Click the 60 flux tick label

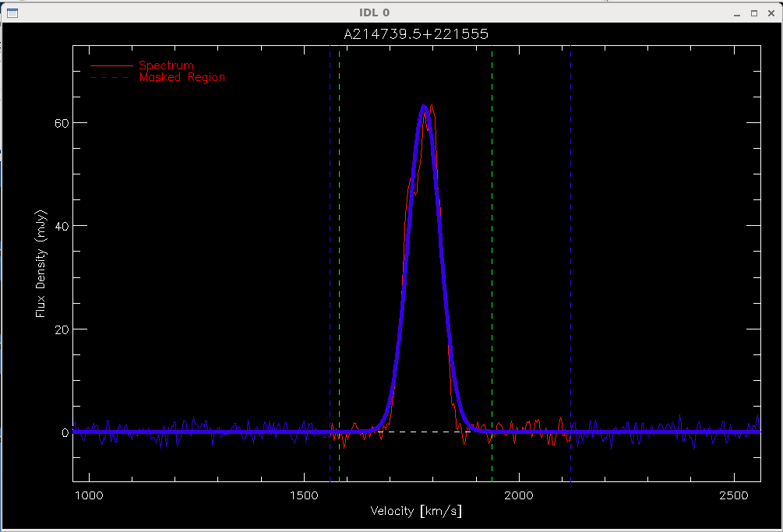62,123
